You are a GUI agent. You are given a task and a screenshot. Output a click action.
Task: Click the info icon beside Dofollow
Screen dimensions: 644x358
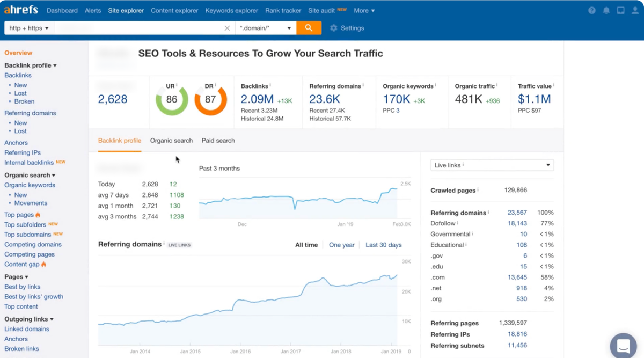coord(458,223)
